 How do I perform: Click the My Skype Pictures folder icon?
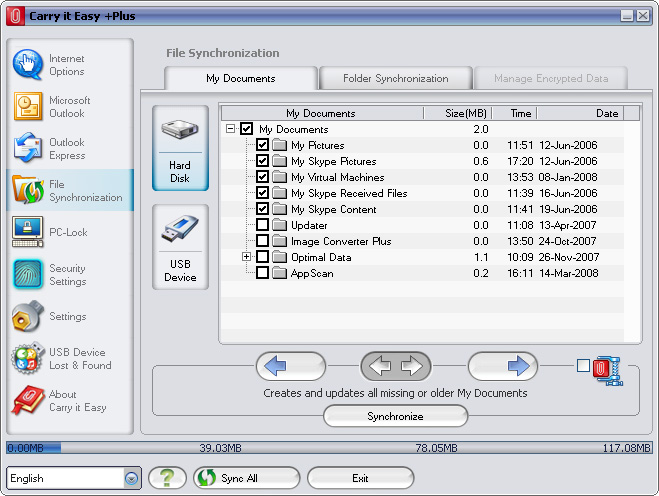click(279, 161)
